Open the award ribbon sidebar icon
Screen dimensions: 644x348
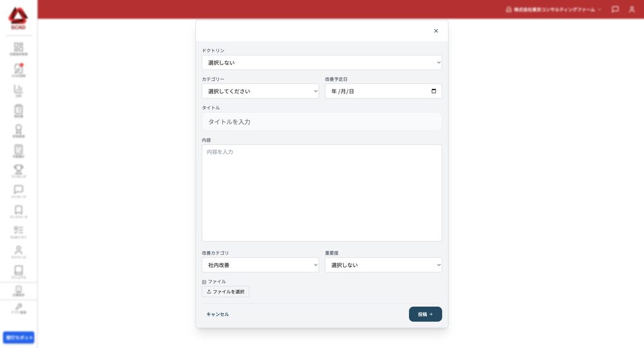pos(19,131)
